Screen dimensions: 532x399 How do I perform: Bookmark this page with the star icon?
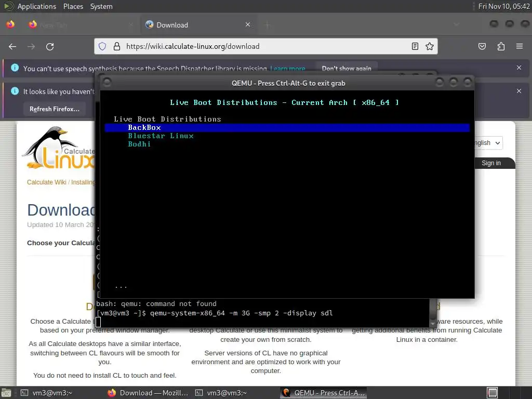pos(430,46)
